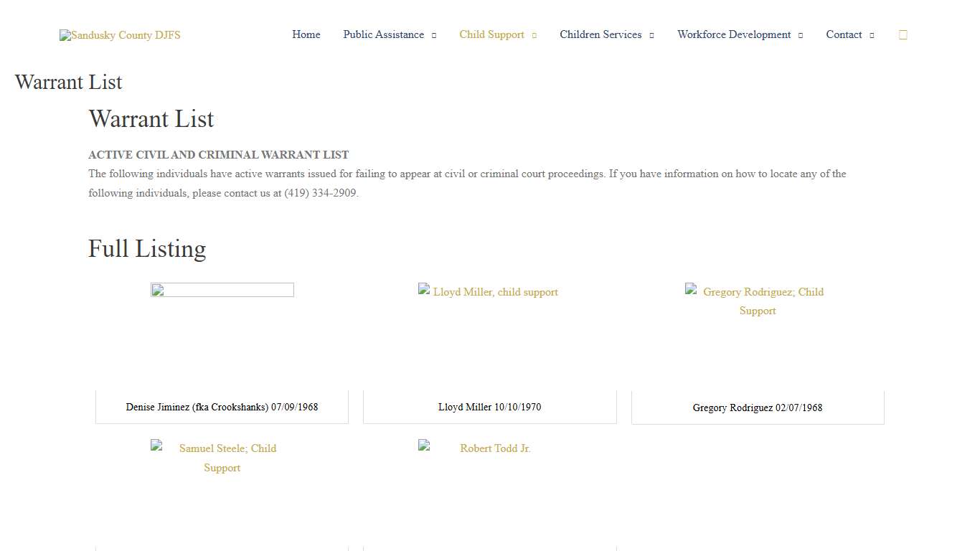This screenshot has height=551, width=980.
Task: Open the Workforce Development menu item
Action: pyautogui.click(x=734, y=34)
